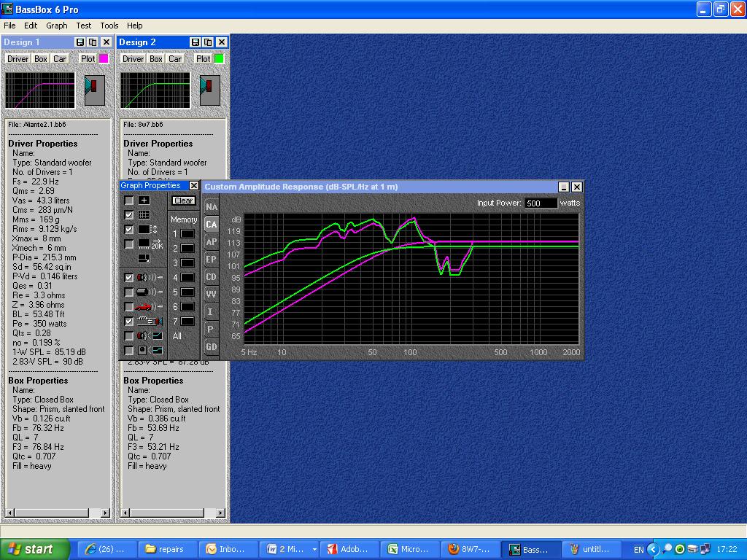Click Design 1 horizontal scrollbar right arrow
The image size is (747, 560).
pyautogui.click(x=105, y=513)
